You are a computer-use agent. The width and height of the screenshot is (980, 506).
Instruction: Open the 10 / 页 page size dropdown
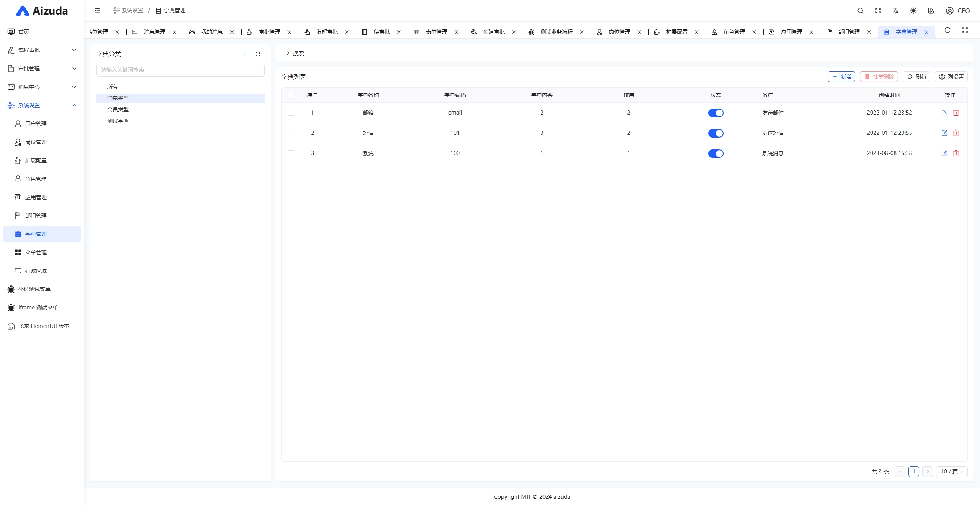pos(951,471)
